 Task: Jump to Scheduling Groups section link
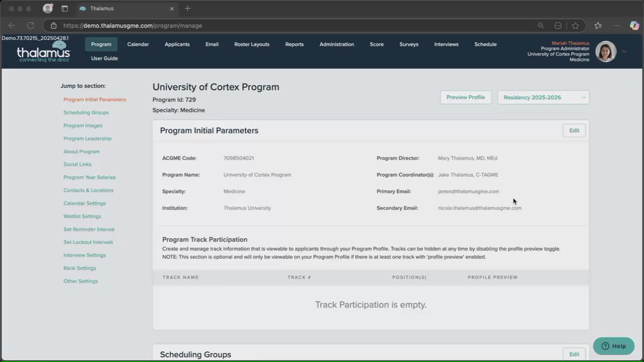(86, 113)
